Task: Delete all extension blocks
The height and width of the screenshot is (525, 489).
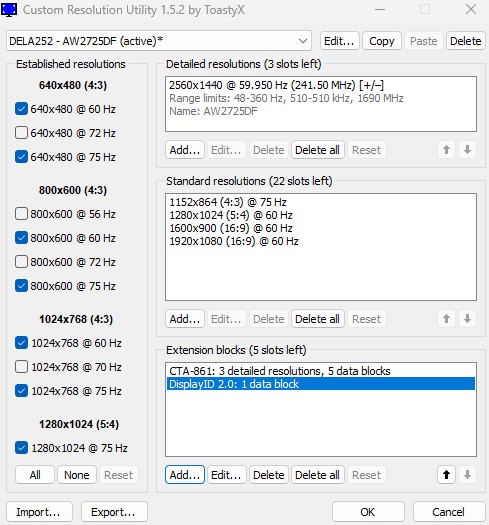Action: tap(318, 475)
